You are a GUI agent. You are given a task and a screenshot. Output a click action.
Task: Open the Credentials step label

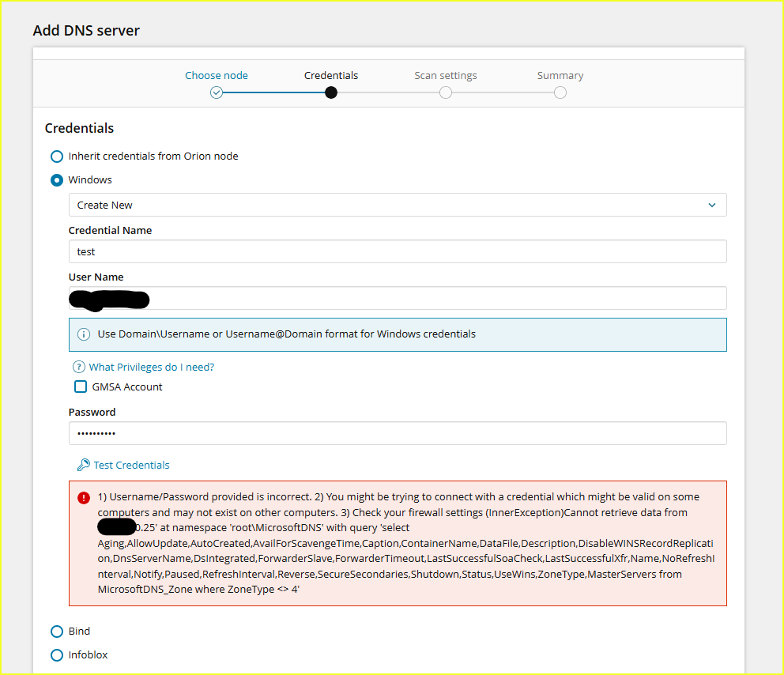point(331,76)
